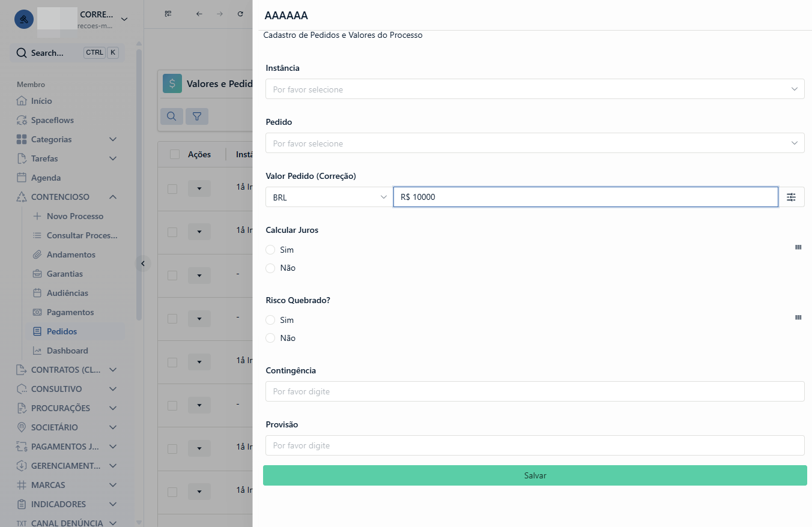This screenshot has height=527, width=812.
Task: Collapse the CONTENCIOSO section
Action: 112,197
